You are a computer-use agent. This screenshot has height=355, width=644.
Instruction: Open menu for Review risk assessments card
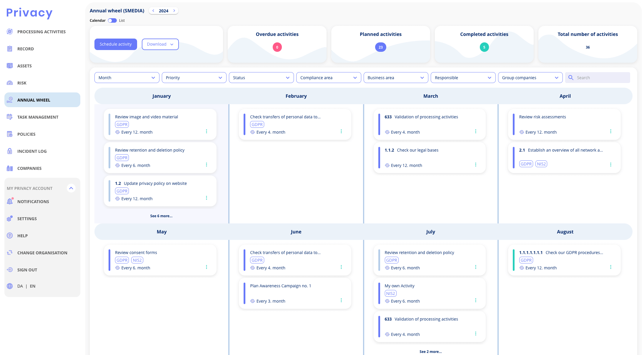point(611,131)
